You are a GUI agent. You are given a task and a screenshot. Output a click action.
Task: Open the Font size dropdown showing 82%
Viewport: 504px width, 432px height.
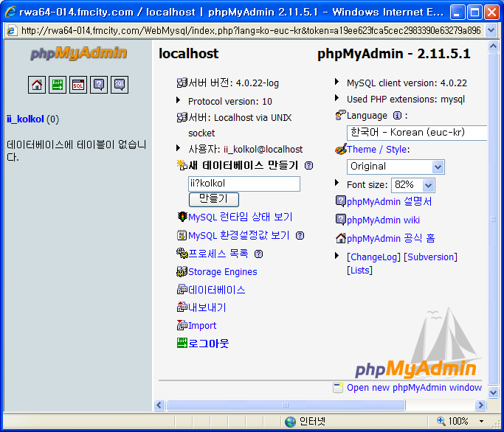413,185
